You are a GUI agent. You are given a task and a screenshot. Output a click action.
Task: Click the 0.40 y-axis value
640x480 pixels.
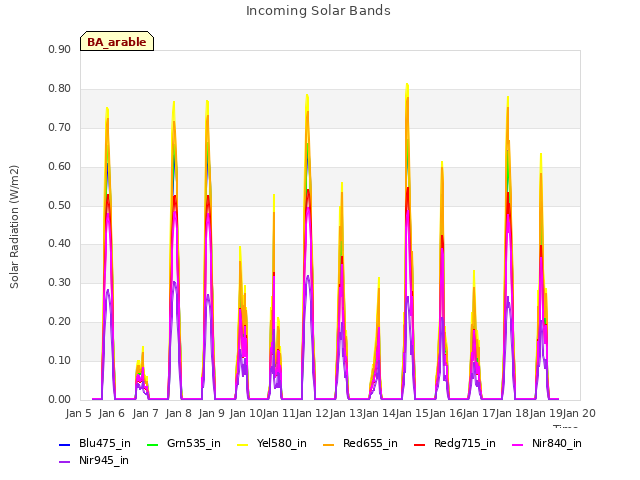click(x=60, y=244)
